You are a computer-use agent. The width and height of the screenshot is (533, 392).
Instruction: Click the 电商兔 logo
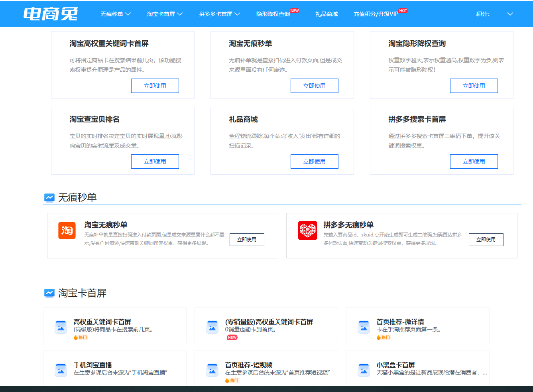tap(51, 14)
